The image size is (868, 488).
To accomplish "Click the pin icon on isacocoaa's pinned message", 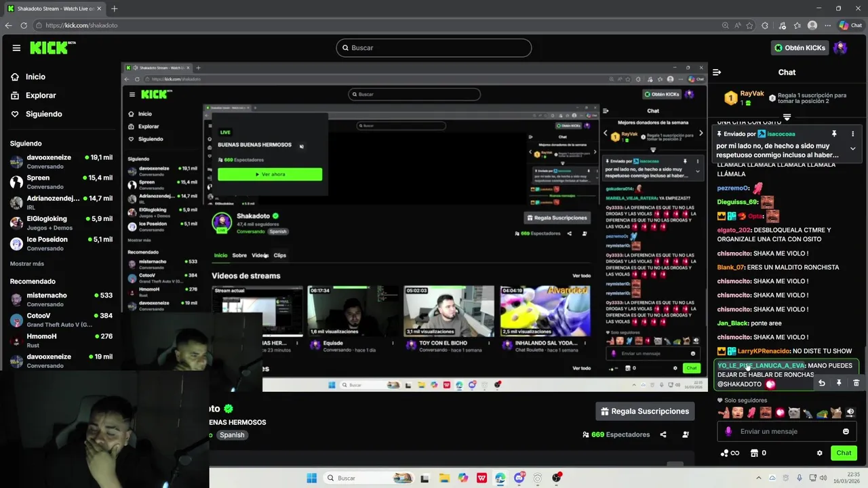I will coord(834,134).
